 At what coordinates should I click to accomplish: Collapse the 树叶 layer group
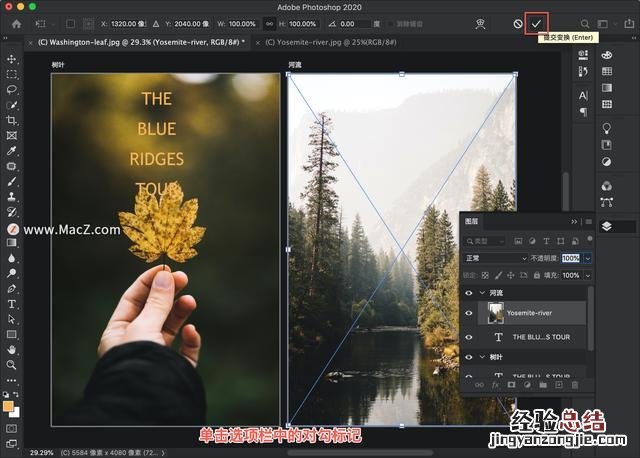tap(482, 357)
